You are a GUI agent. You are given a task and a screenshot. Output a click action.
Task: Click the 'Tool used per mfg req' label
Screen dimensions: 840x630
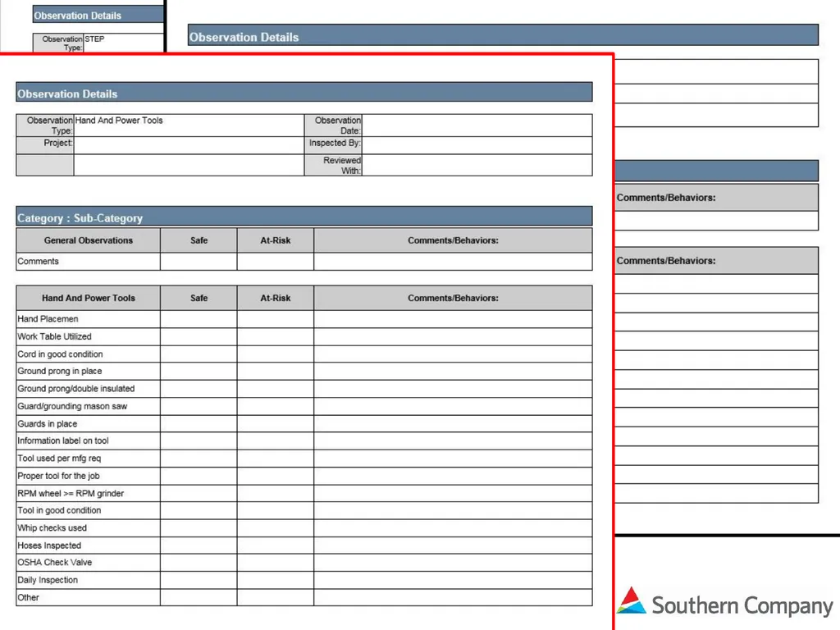point(59,458)
